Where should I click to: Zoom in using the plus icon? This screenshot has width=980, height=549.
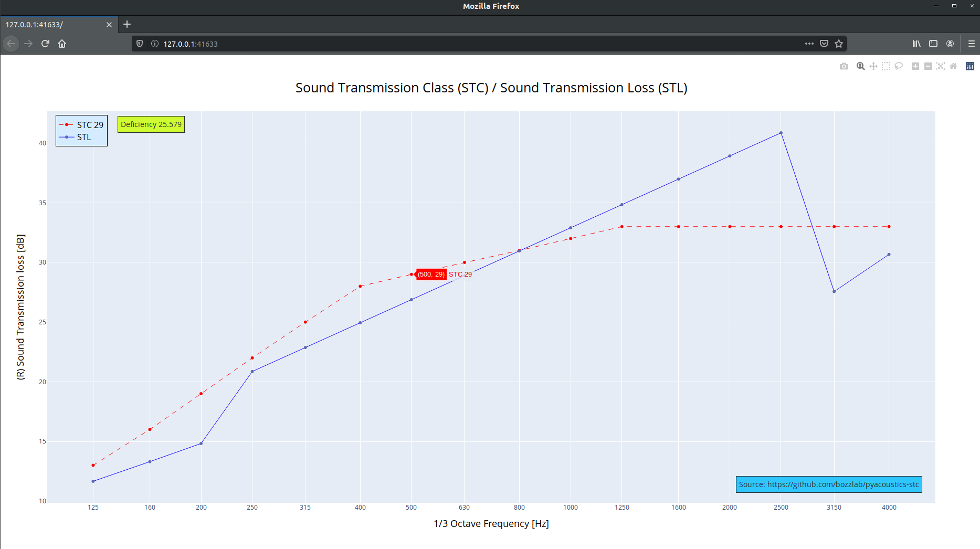914,66
